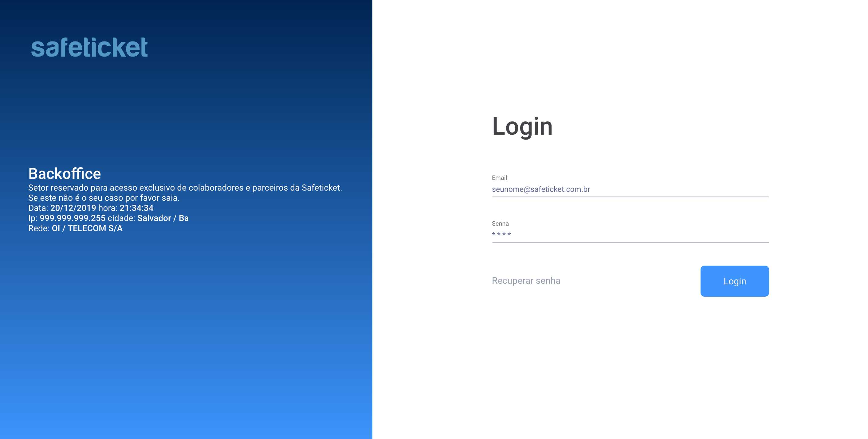Click the blue Login button
This screenshot has height=439, width=868.
tap(735, 281)
